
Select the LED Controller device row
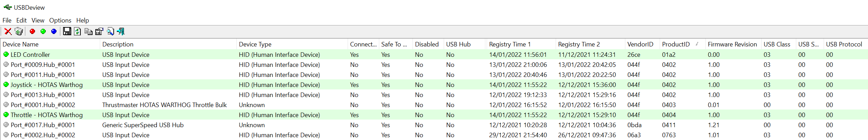point(434,54)
